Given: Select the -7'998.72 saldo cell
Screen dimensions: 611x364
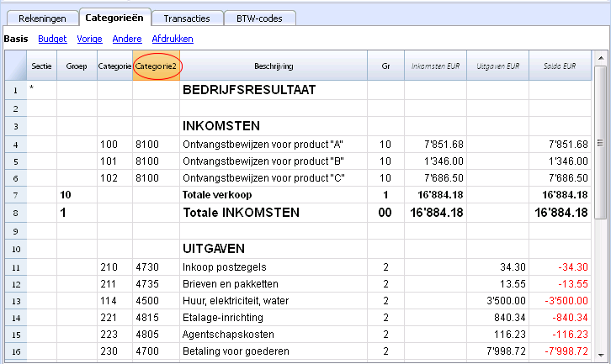Looking at the screenshot, I should 560,351.
